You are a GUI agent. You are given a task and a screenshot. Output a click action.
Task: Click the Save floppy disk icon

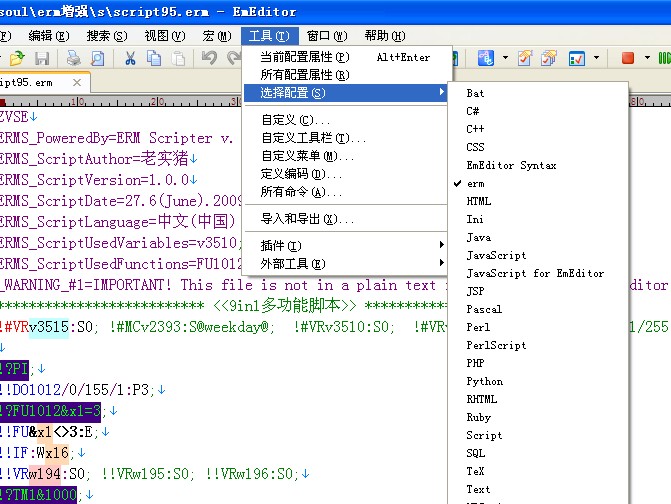click(x=42, y=58)
